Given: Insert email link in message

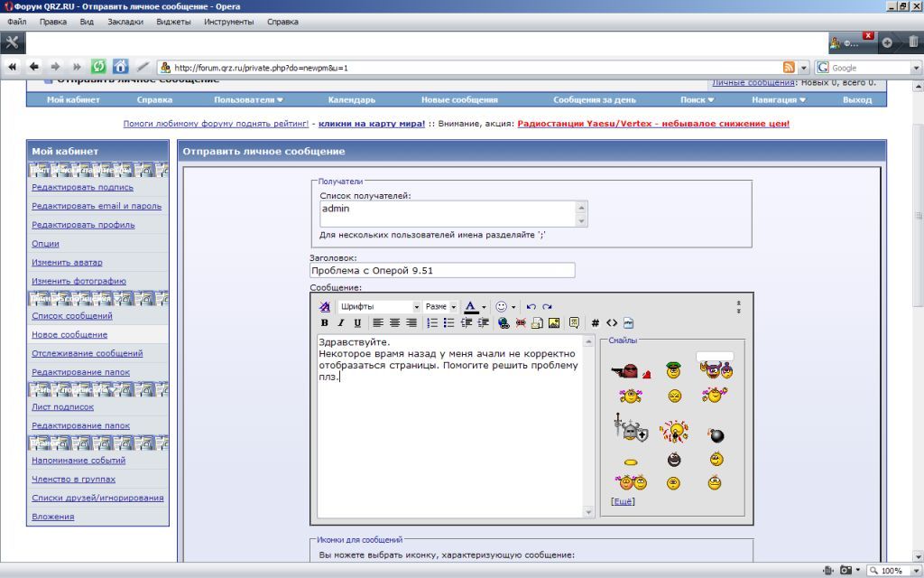Looking at the screenshot, I should click(x=537, y=322).
